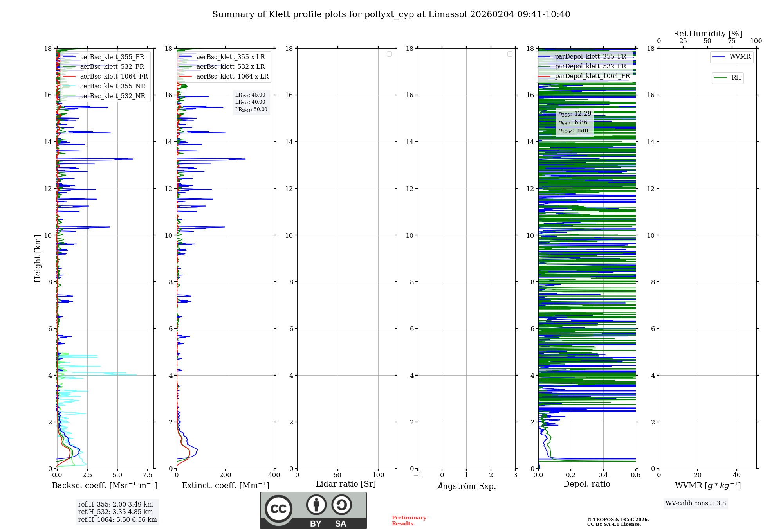783x532 pixels.
Task: Click the empty legend box in the Ångström Exp. plot
Action: pos(510,54)
